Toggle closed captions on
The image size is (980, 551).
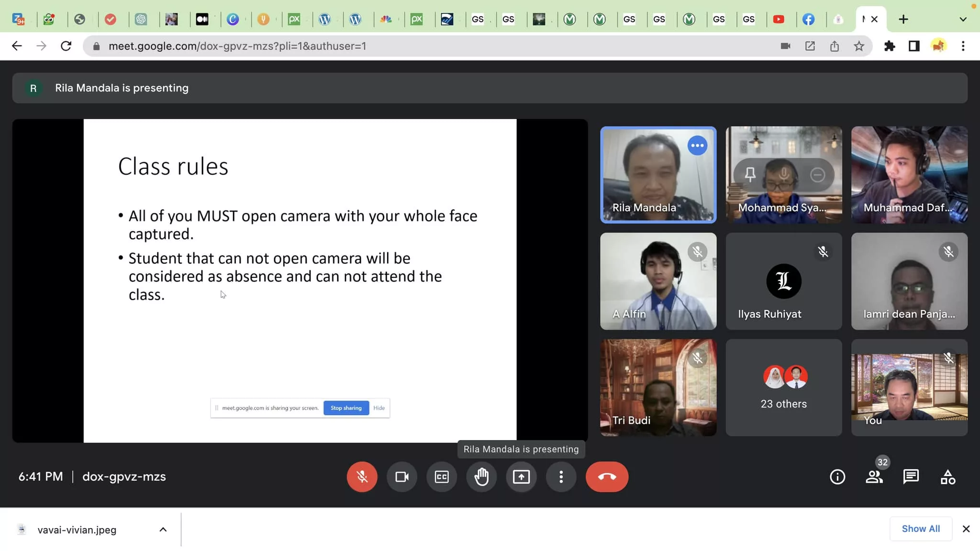click(441, 476)
